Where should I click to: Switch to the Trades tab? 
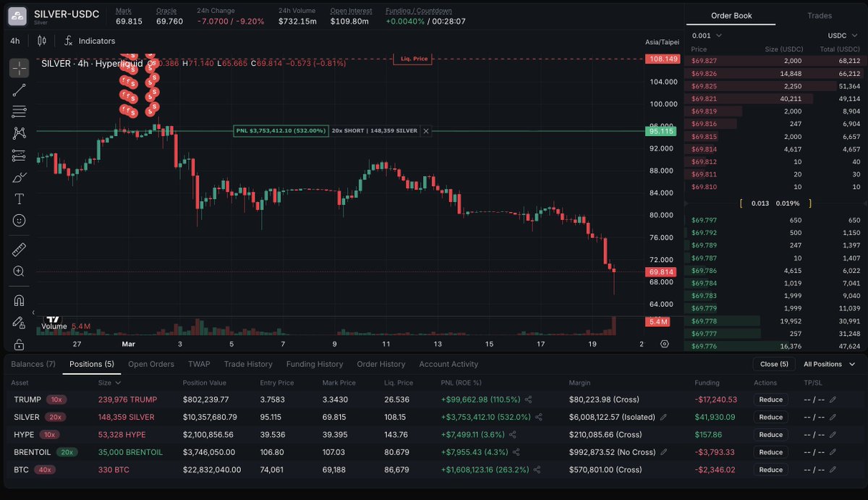click(x=820, y=15)
